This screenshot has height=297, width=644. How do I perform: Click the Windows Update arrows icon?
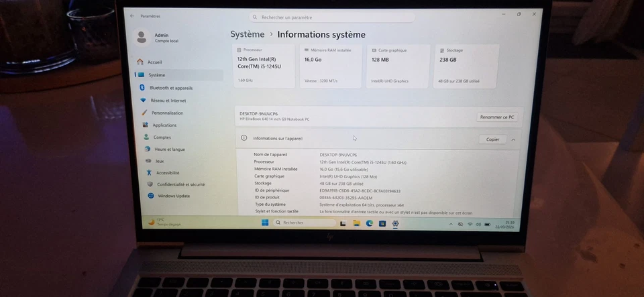[151, 196]
